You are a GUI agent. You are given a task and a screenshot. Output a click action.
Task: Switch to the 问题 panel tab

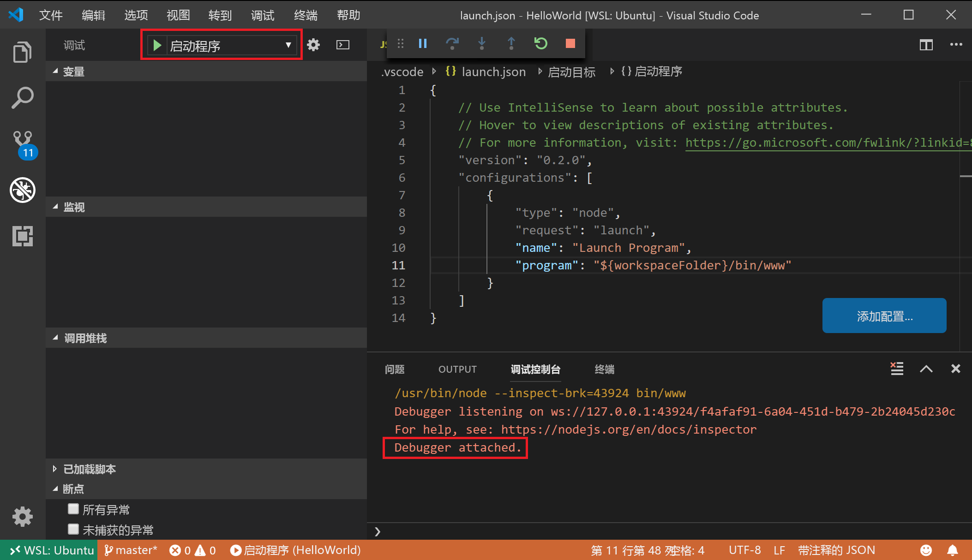tap(395, 369)
